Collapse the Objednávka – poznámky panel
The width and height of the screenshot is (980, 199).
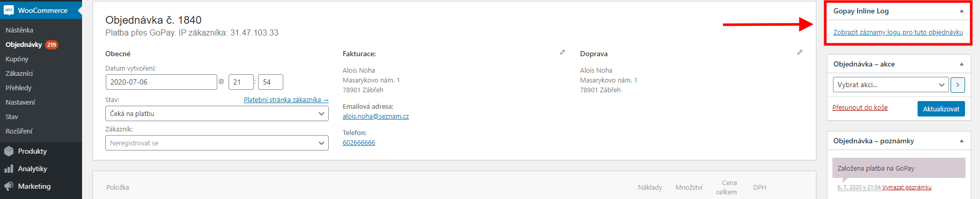pos(961,141)
